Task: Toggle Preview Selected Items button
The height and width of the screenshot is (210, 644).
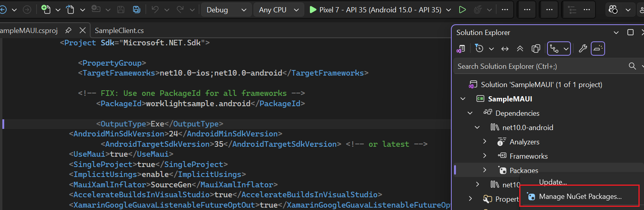Action: (598, 49)
